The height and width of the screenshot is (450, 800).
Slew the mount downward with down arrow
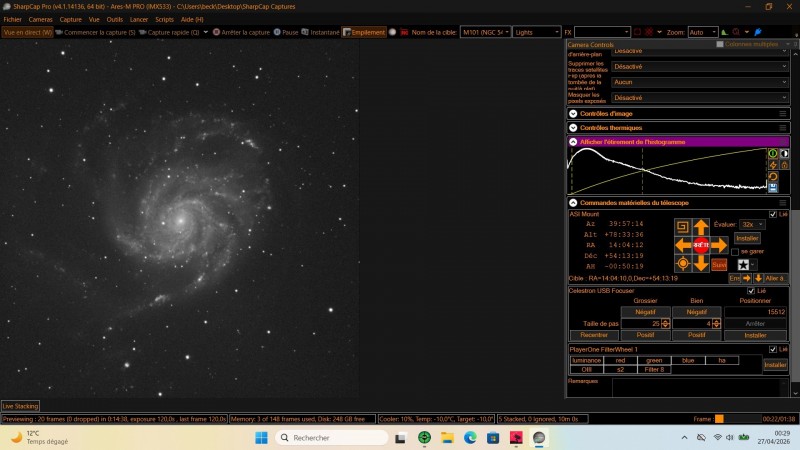coord(701,263)
